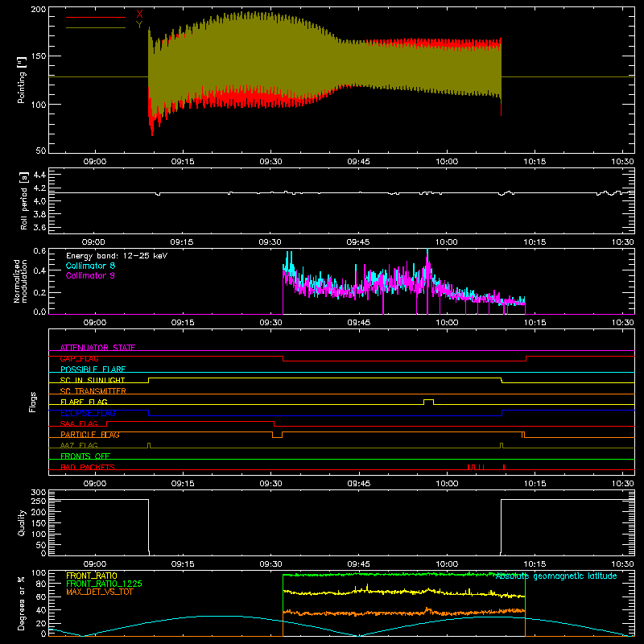
Task: Click the red pointing minimum dip near 09:10
Action: (152, 126)
